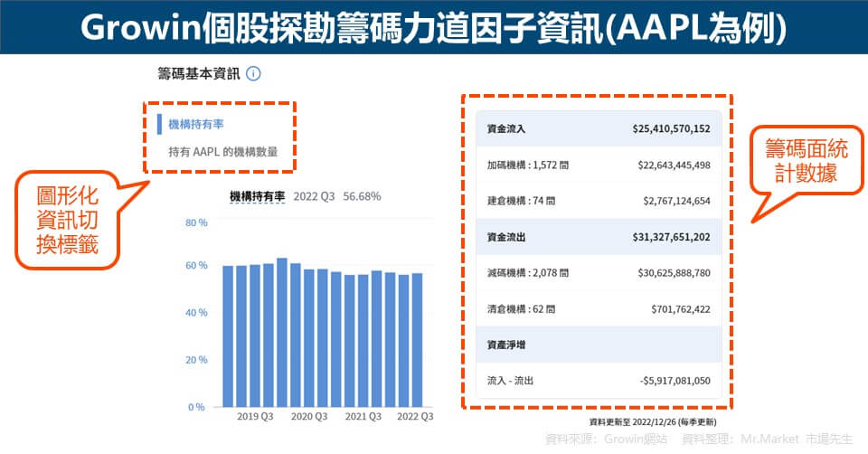Click the 籌碼基本資訊 heading

pyautogui.click(x=199, y=73)
